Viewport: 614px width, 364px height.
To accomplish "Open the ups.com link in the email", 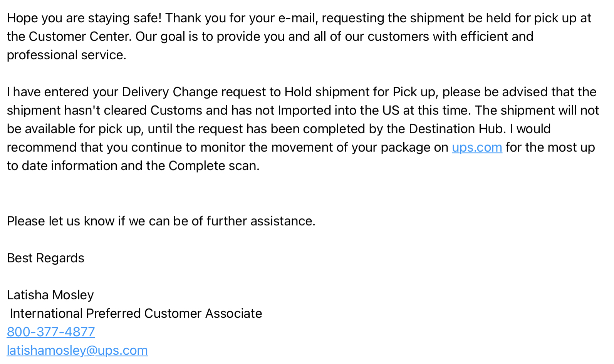I will click(477, 148).
